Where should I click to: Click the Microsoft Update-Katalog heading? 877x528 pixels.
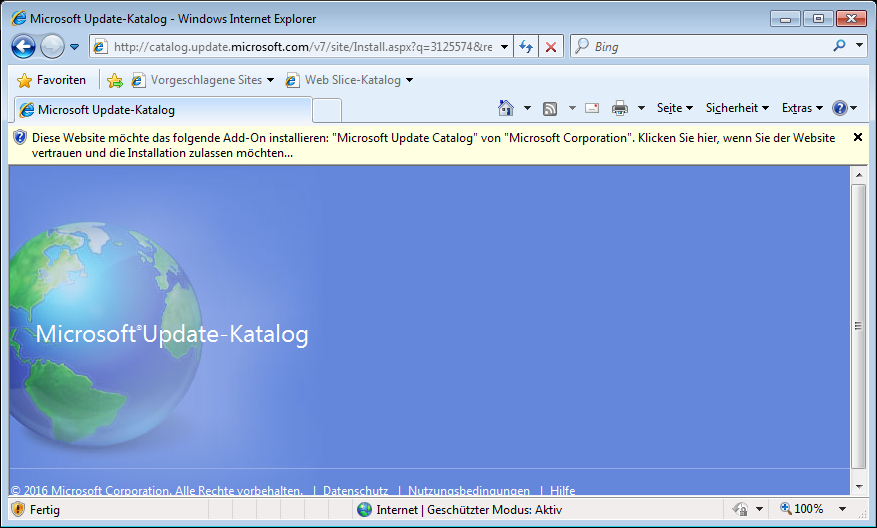tap(172, 334)
